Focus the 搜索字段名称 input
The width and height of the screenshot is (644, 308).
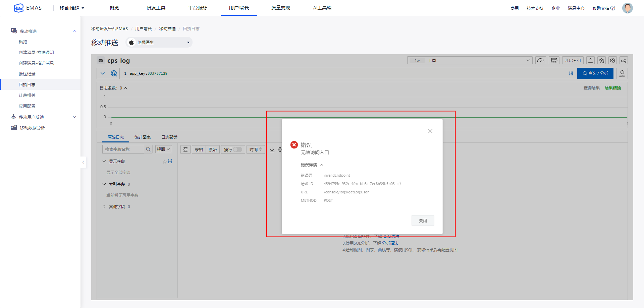pos(123,149)
